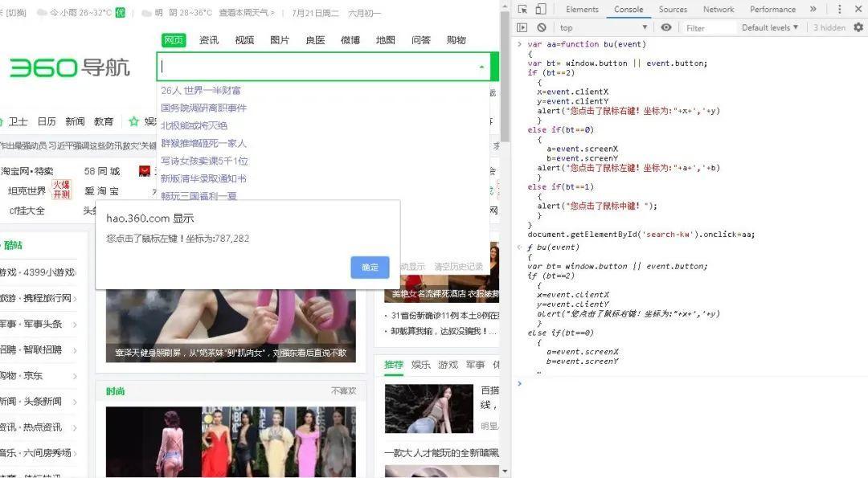Select the 良医 search tab

pos(315,40)
